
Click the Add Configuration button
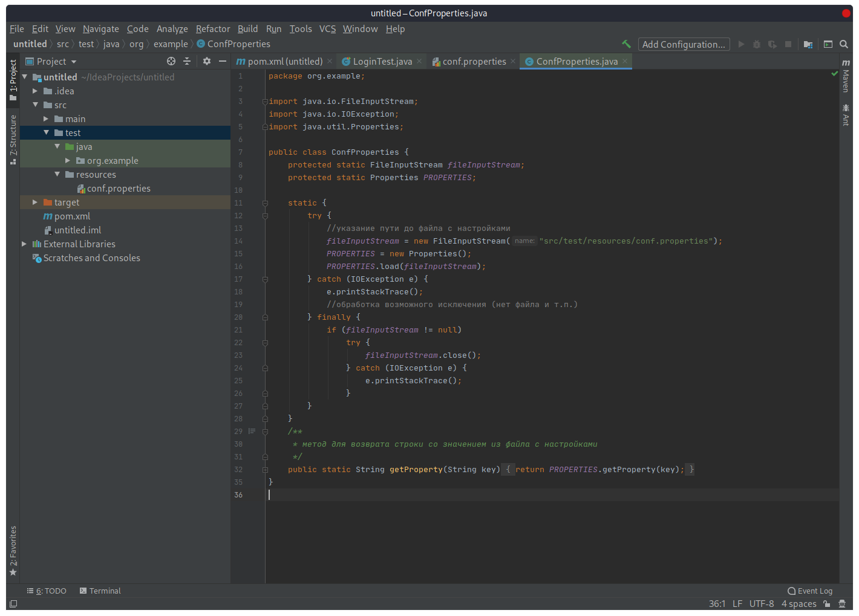(684, 44)
